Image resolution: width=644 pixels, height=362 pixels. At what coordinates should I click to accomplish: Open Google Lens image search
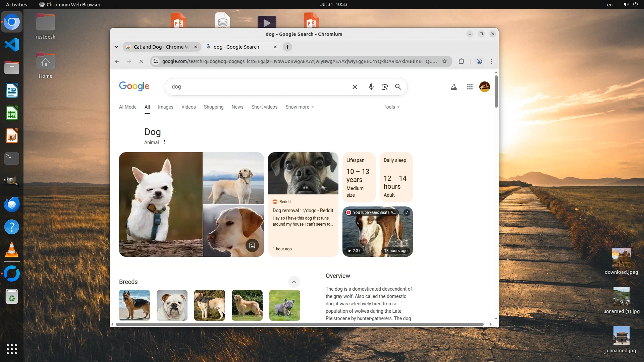(384, 87)
